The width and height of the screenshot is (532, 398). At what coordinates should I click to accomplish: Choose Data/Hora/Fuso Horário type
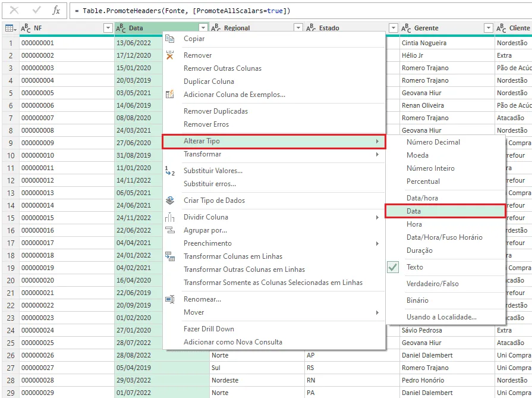pyautogui.click(x=445, y=237)
